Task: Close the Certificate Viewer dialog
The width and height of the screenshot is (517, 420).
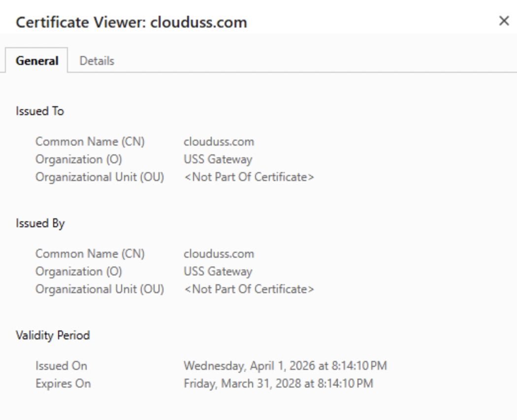Action: [504, 21]
